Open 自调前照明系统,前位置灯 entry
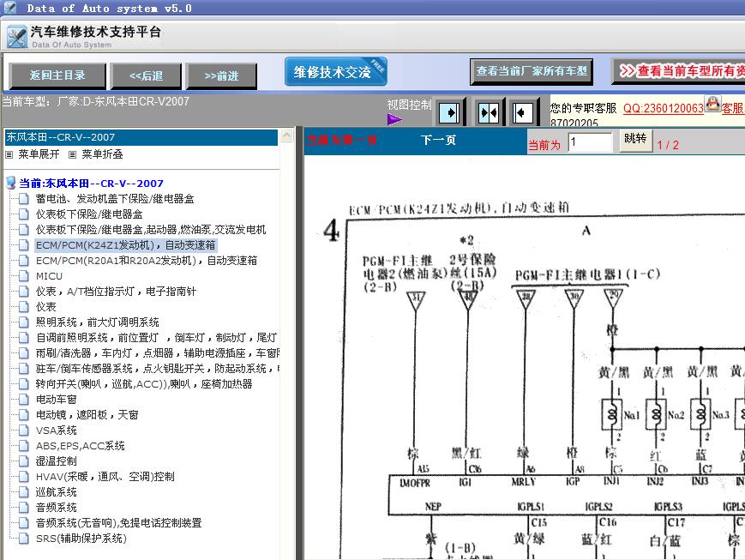The height and width of the screenshot is (560, 745). (x=156, y=338)
